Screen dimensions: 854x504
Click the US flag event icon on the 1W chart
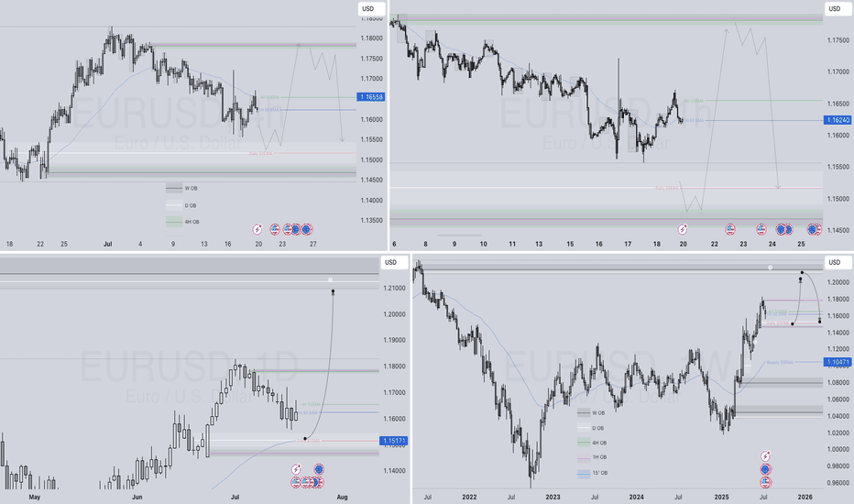765,482
